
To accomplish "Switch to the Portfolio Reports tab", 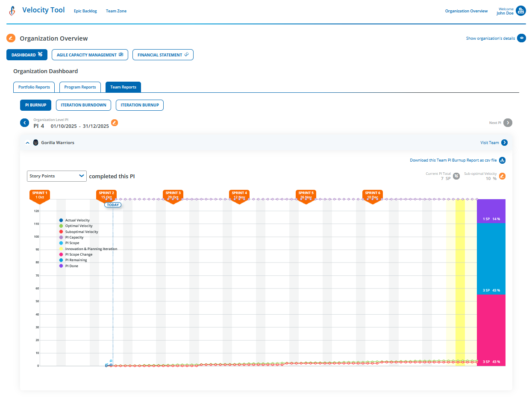I will pyautogui.click(x=34, y=87).
